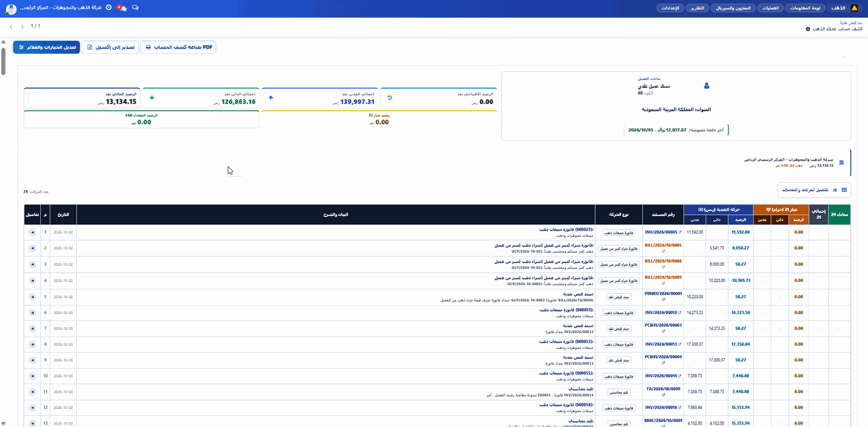Image resolution: width=868 pixels, height=427 pixels.
Task: Expand details arrow for row 6
Action: tap(32, 312)
